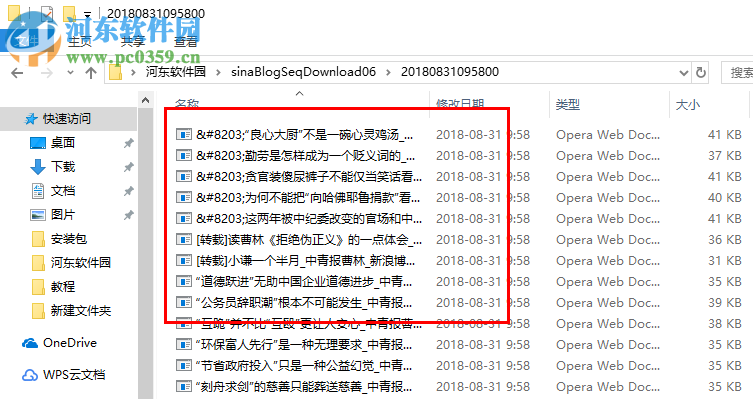The height and width of the screenshot is (399, 753).
Task: Select 河东软件园 in address breadcrumb
Action: pos(175,72)
